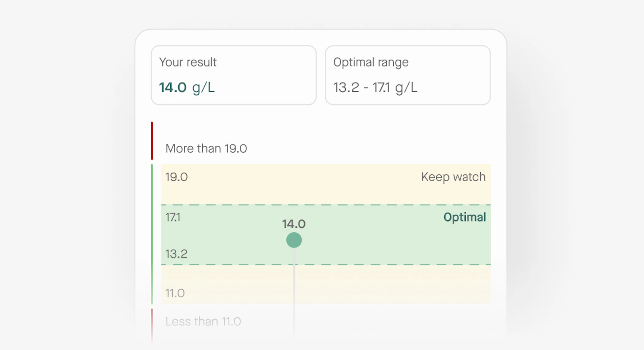Select the bold "Optimal" zone label
644x350 pixels.
pos(465,217)
